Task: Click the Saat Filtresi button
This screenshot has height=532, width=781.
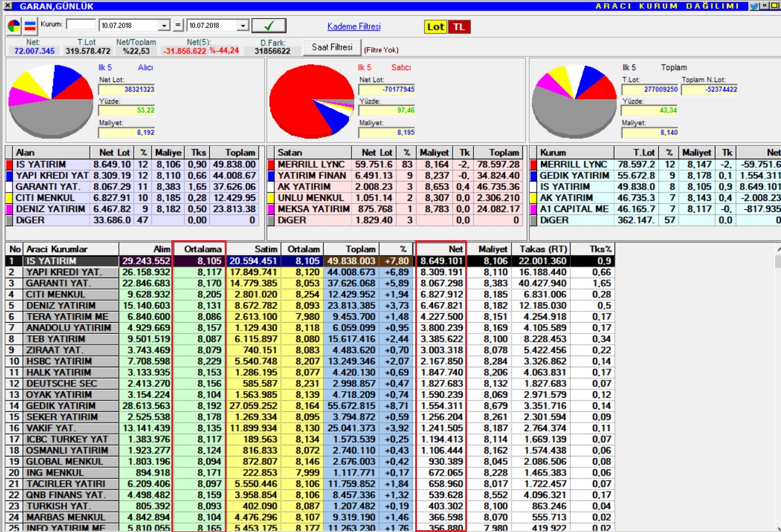Action: [332, 47]
